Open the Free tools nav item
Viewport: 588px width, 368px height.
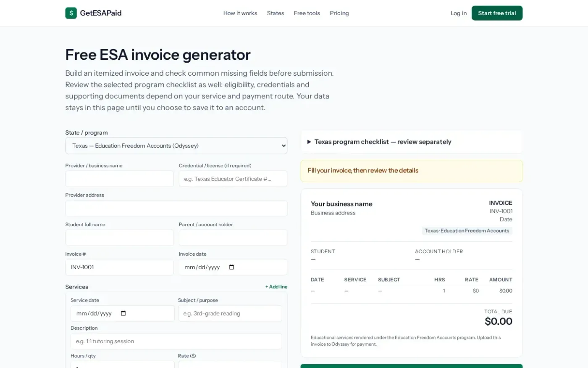tap(307, 13)
